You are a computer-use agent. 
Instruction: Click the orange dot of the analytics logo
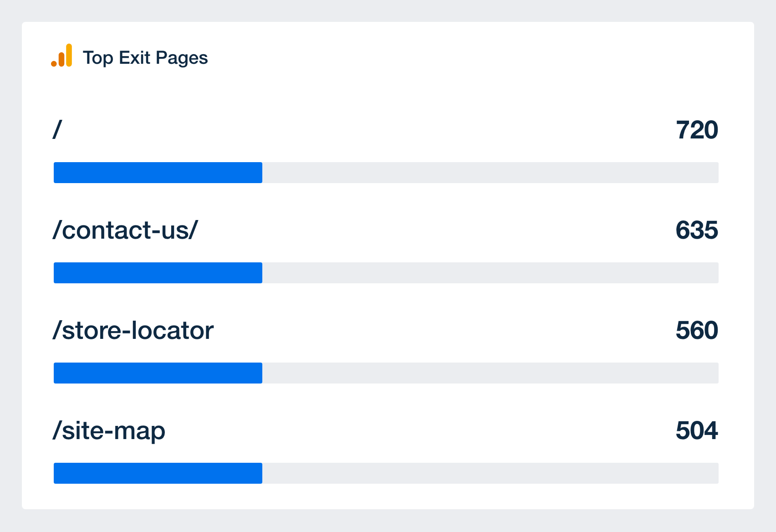[x=54, y=64]
